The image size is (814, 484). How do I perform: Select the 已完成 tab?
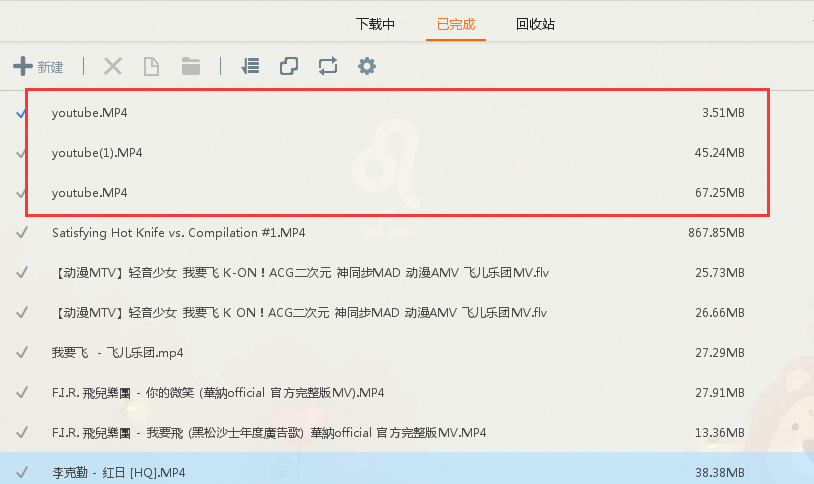tap(456, 24)
